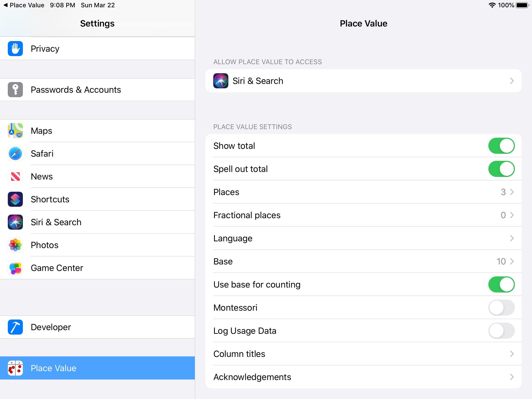This screenshot has height=399, width=532.
Task: Tap the ALLOW PLACE VALUE TO ACCESS header
Action: click(x=268, y=62)
